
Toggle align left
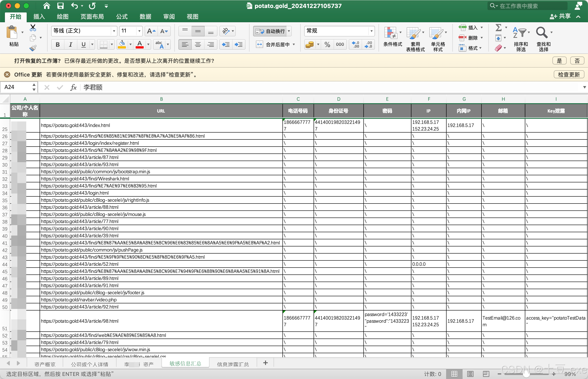[185, 44]
